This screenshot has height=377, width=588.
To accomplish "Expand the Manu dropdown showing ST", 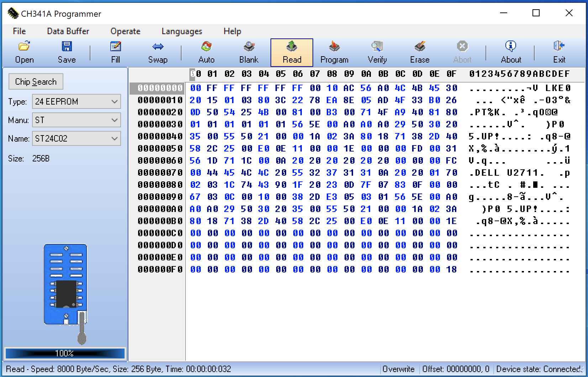I will pyautogui.click(x=77, y=120).
